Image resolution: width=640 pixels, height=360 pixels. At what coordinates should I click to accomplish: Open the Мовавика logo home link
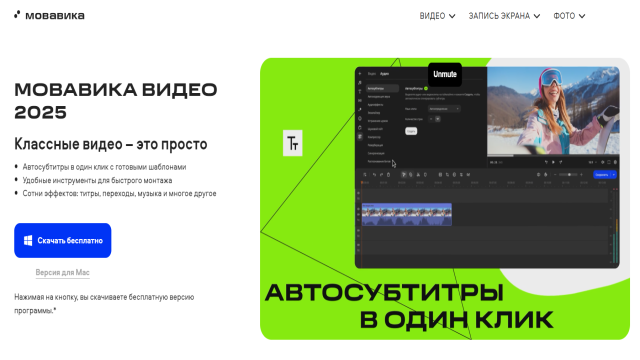49,16
